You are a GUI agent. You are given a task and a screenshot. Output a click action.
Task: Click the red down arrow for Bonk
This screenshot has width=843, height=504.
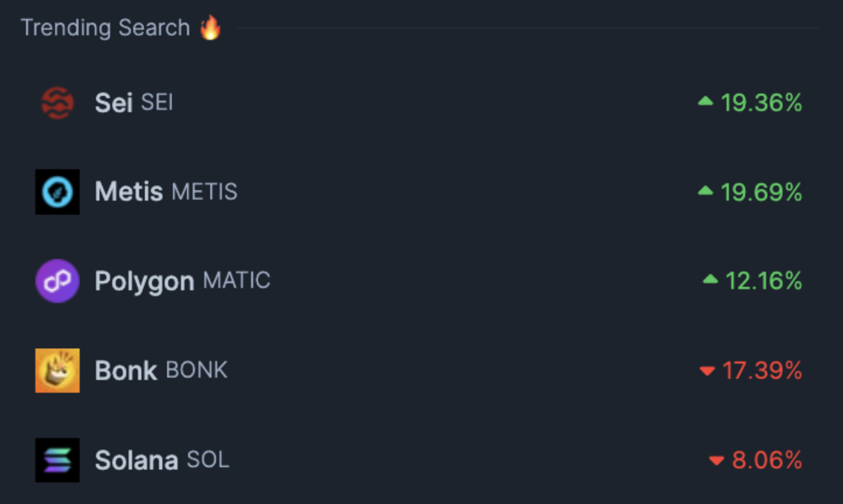[707, 371]
